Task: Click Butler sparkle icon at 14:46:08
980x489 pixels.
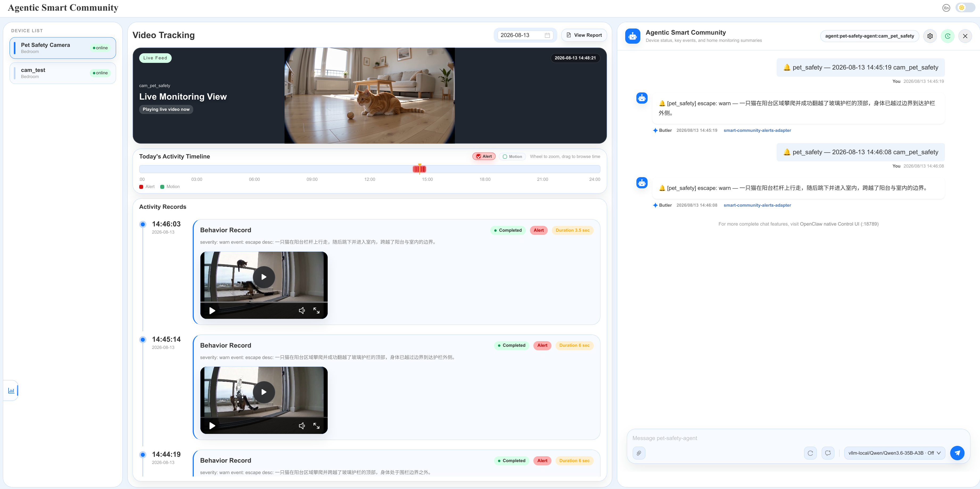Action: click(x=655, y=206)
